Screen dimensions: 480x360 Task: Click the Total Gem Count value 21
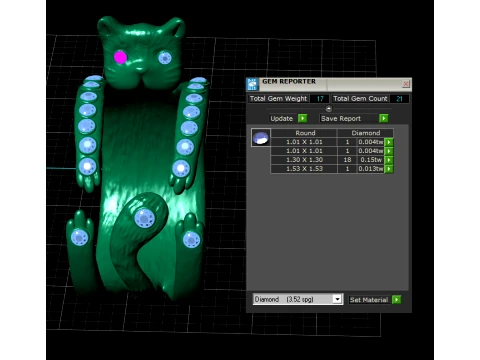coord(399,99)
